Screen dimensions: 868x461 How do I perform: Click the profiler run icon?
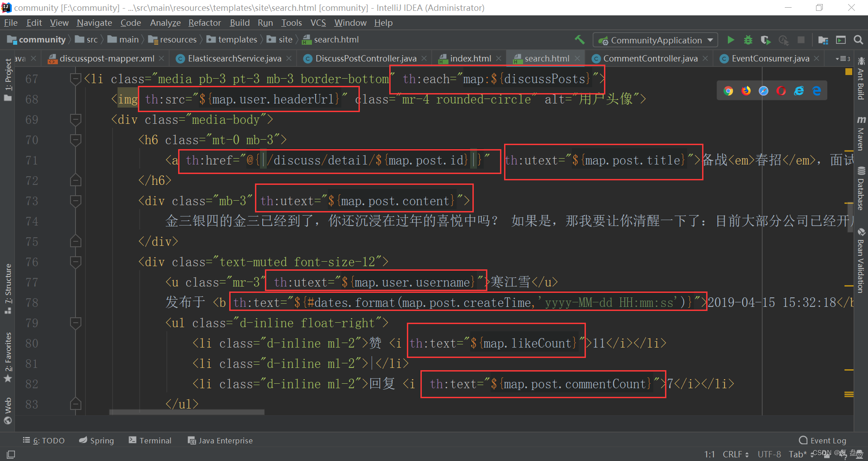point(783,40)
